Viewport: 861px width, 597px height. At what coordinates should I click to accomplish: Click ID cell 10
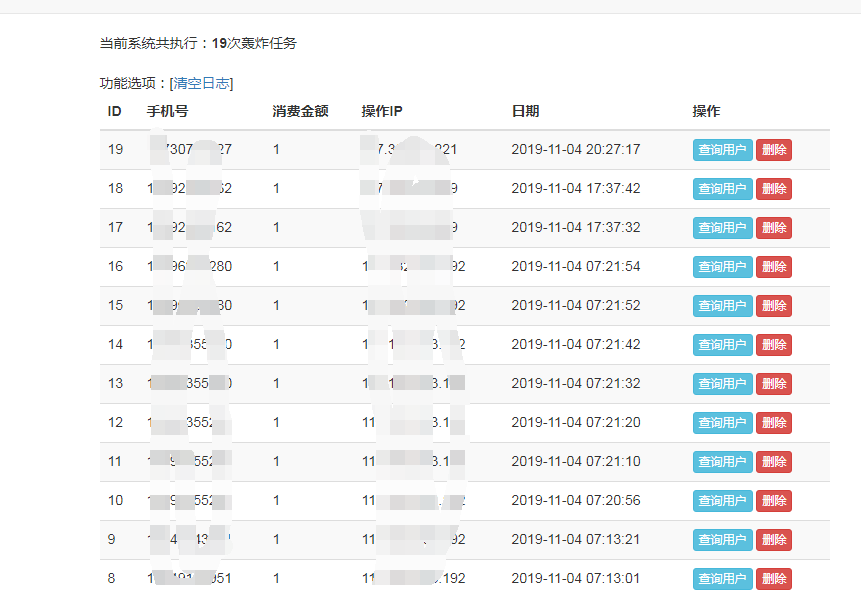[x=115, y=500]
